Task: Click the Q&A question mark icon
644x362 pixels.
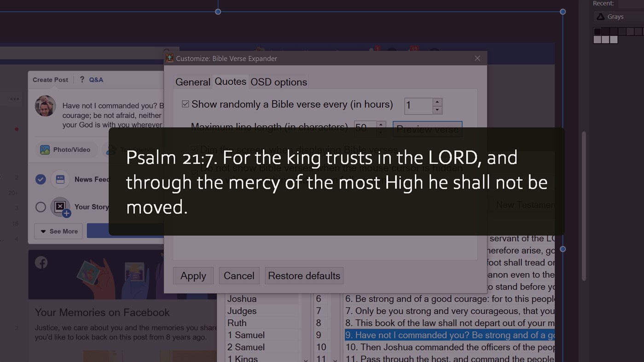Action: click(81, 79)
